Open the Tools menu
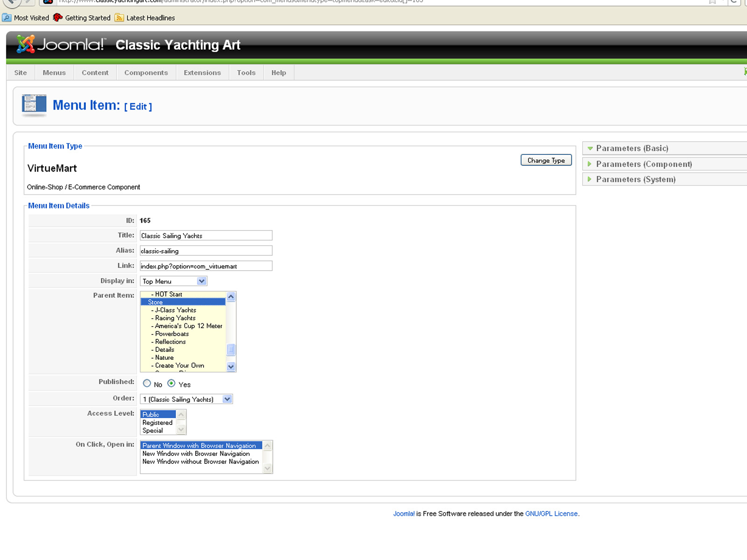This screenshot has height=560, width=747. click(x=246, y=72)
